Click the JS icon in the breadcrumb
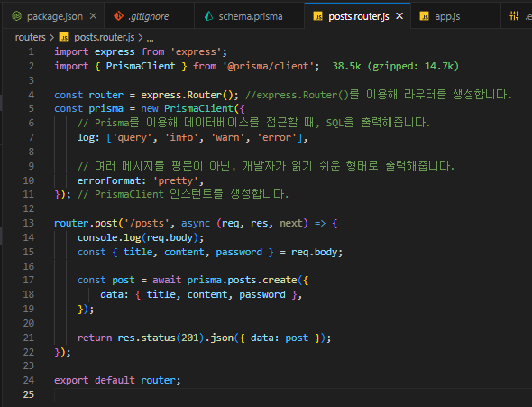This screenshot has height=407, width=532. [64, 37]
